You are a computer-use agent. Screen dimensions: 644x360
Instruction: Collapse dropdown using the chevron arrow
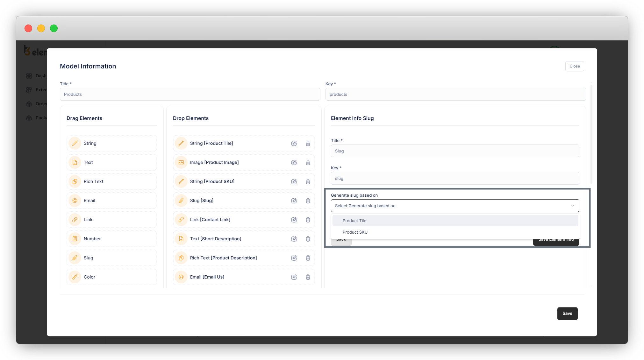pos(572,206)
